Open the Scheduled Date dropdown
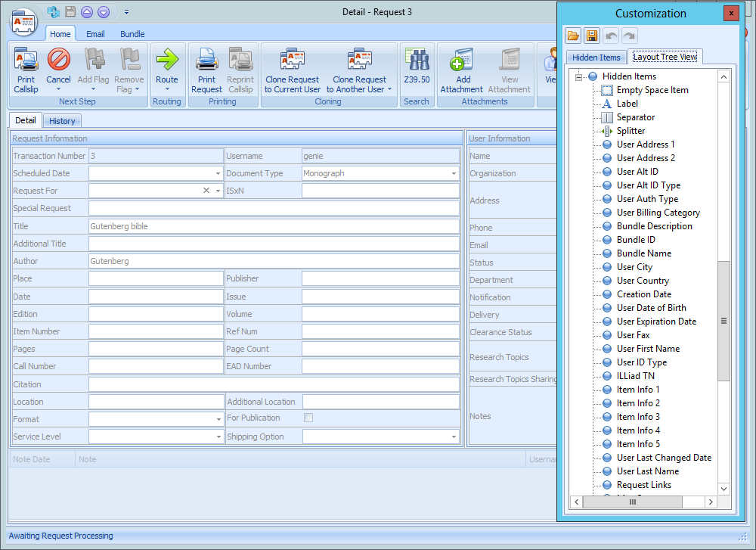The image size is (756, 550). pyautogui.click(x=218, y=174)
